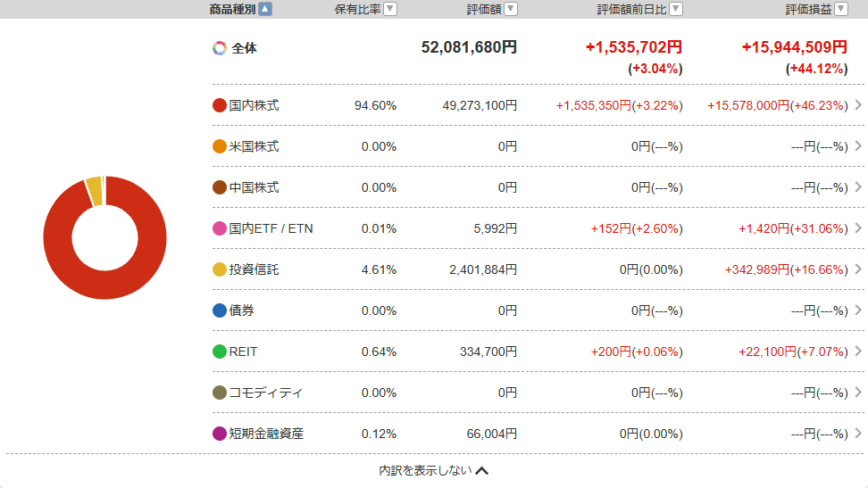Open sort dropdown for 評価損益
The image size is (868, 488).
840,9
